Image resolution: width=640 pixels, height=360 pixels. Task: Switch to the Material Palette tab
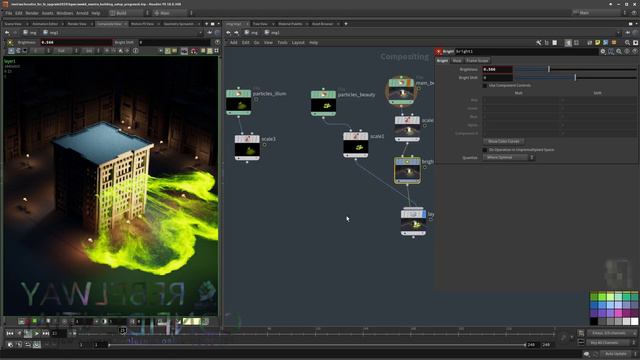point(290,24)
